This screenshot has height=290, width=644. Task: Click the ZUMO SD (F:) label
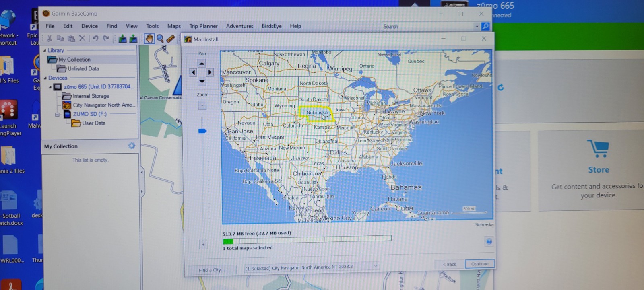pyautogui.click(x=90, y=114)
